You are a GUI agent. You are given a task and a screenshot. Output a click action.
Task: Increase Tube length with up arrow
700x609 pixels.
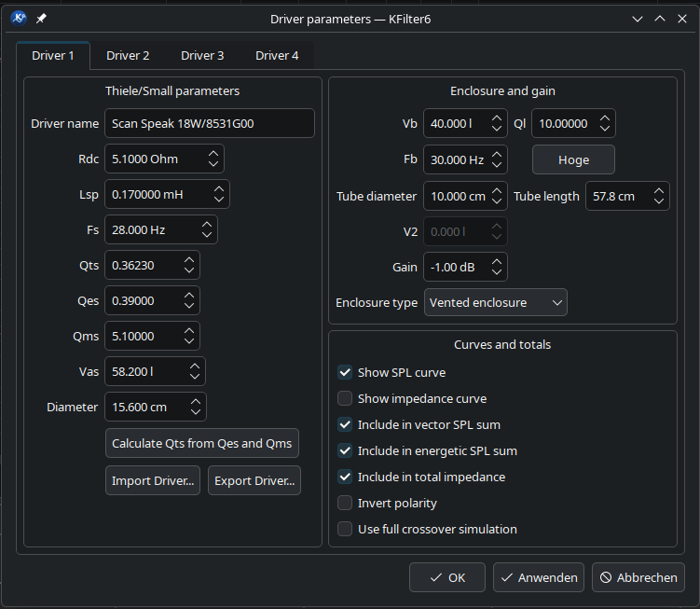pos(658,191)
